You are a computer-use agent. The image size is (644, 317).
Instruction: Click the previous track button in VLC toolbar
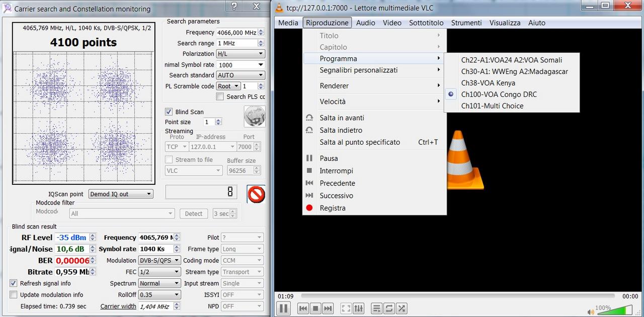(x=303, y=308)
